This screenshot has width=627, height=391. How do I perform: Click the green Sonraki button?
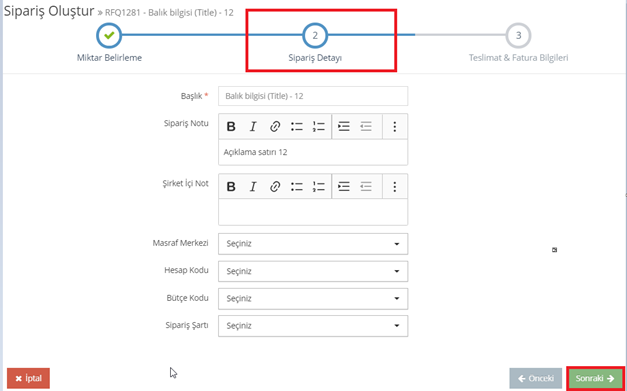click(x=595, y=378)
